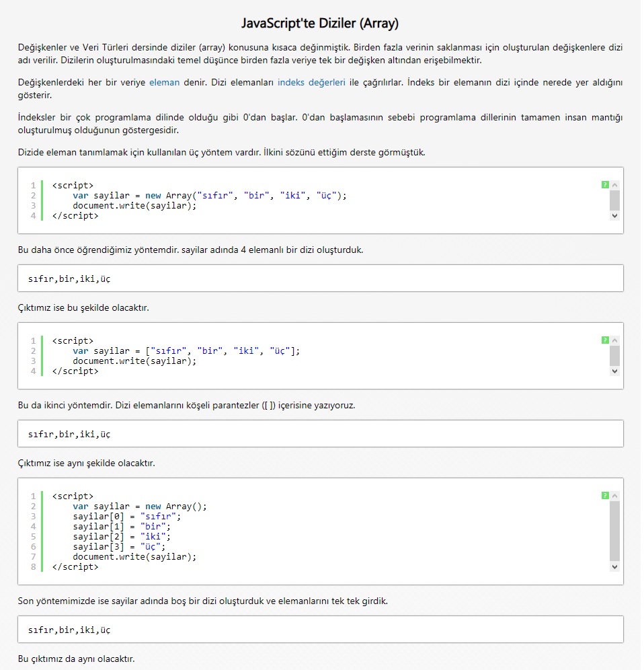644x670 pixels.
Task: Click the line 'var sayilar = new Array();'
Action: tap(140, 507)
